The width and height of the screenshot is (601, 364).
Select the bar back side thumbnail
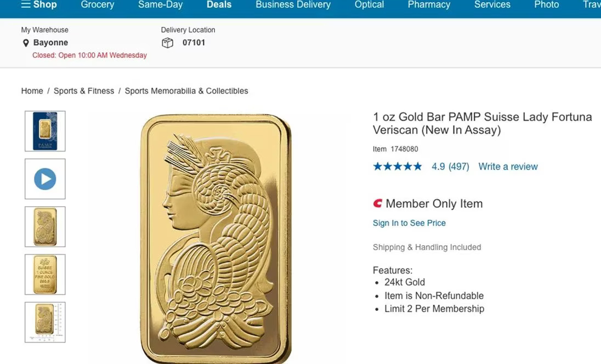pyautogui.click(x=45, y=274)
